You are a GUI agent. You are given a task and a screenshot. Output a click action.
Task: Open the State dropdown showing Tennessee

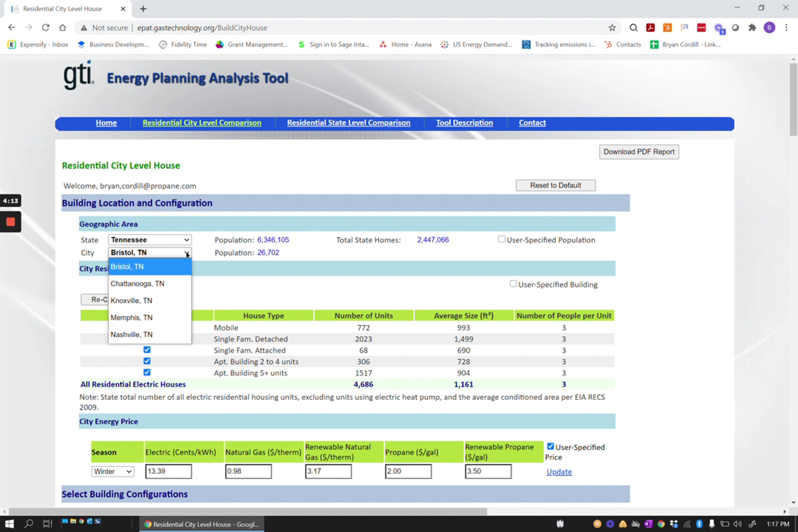click(x=150, y=240)
